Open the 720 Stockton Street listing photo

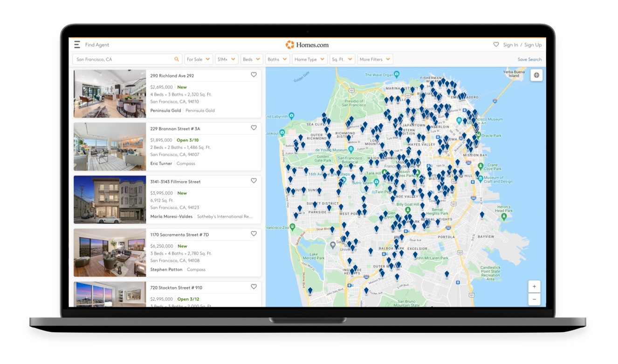[110, 294]
